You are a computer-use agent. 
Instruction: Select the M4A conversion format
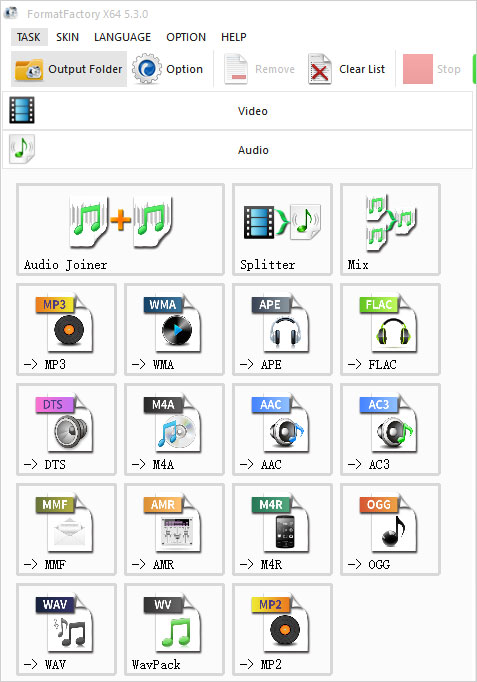[174, 429]
